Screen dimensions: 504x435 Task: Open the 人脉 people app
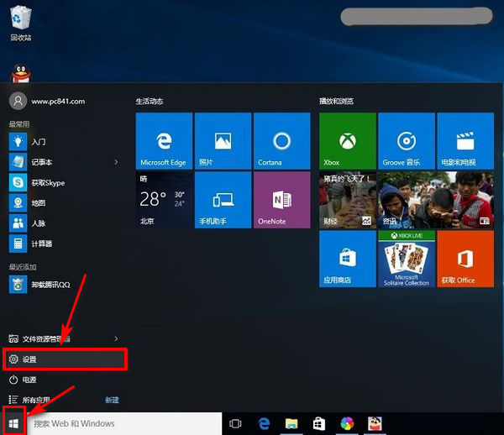65,223
